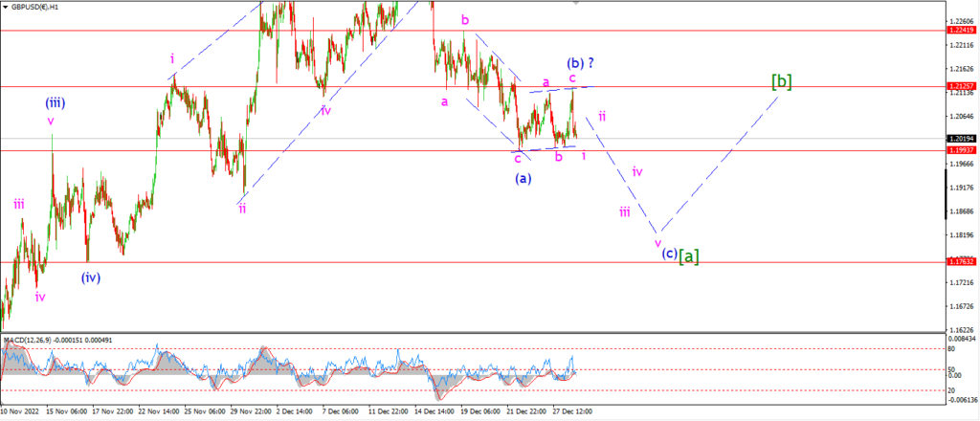
Task: Click the 15 Nov 06:00 date label
Action: click(68, 412)
